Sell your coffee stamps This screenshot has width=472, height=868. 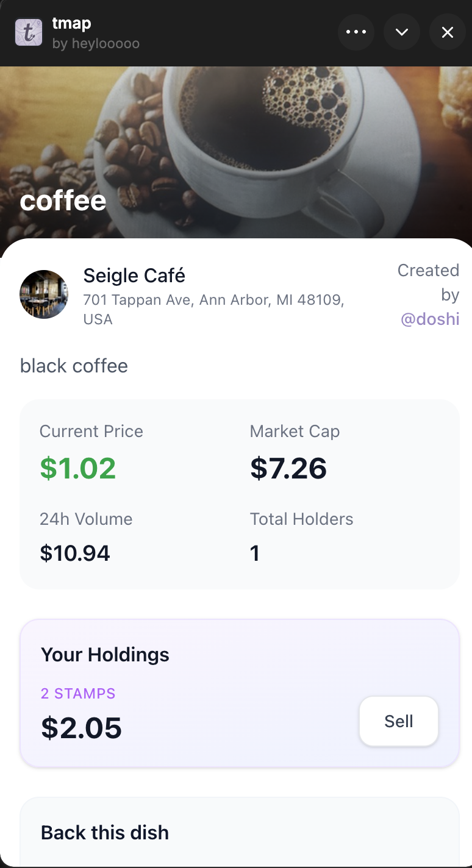coord(399,721)
